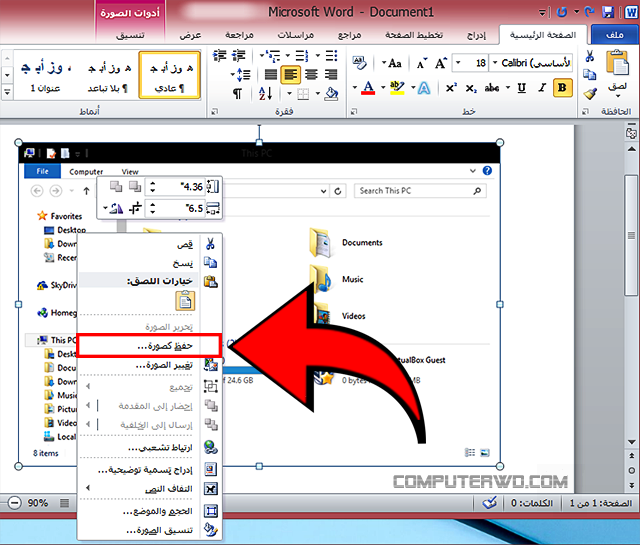Toggle strikethrough abc button

pos(492,88)
